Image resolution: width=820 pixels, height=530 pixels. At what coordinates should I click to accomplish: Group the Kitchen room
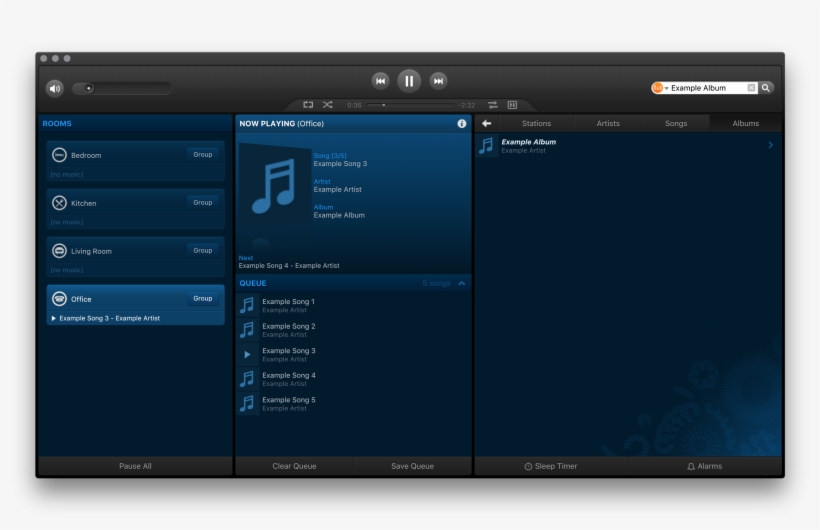[202, 202]
